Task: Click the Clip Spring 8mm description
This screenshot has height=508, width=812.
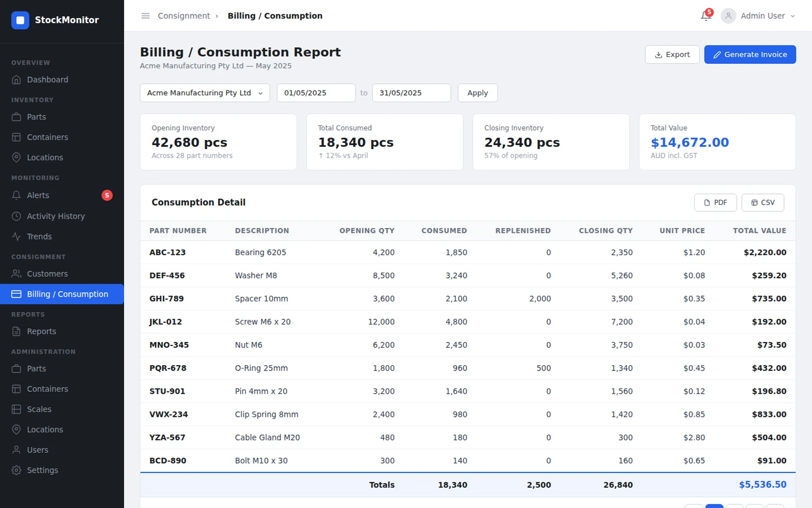Action: [x=267, y=415]
